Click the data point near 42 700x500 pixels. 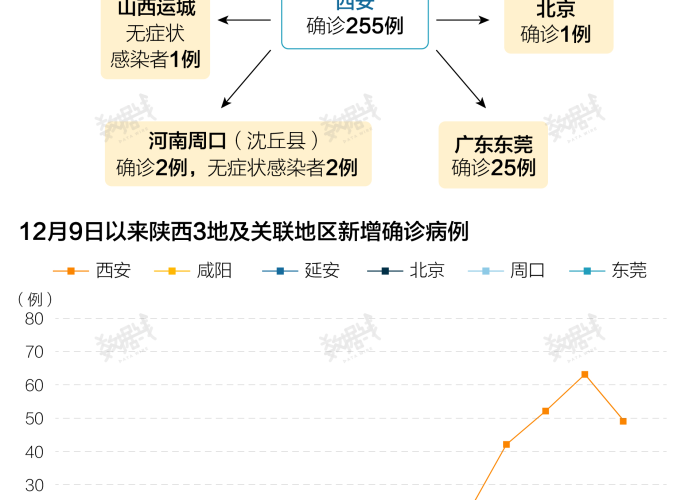tap(506, 444)
